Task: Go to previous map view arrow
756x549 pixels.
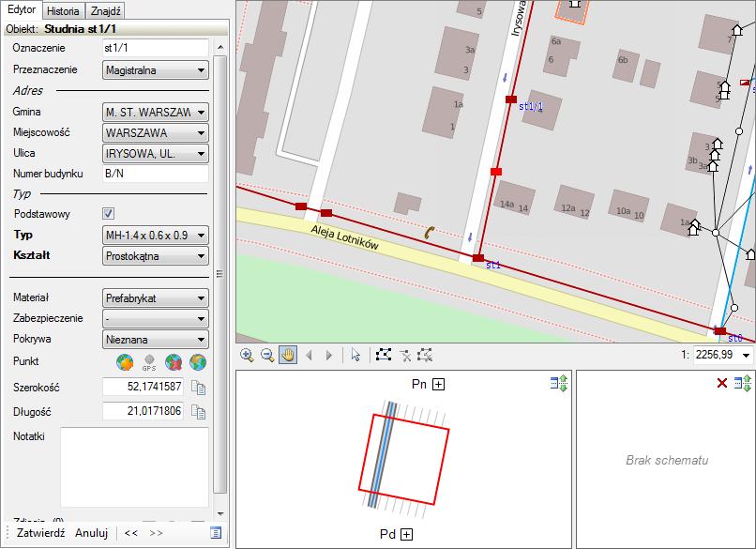Action: [x=309, y=356]
